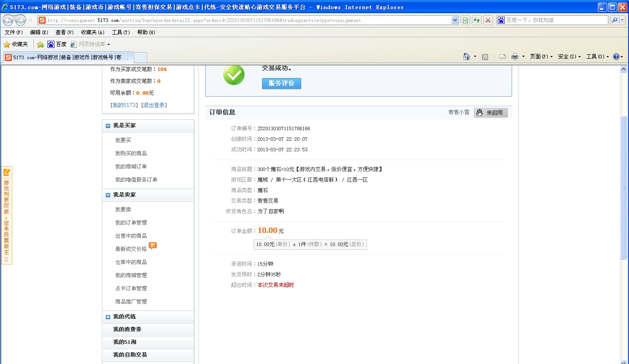Image resolution: width=629 pixels, height=364 pixels.
Task: Open 仓库中的商品 in sidebar
Action: pyautogui.click(x=131, y=262)
